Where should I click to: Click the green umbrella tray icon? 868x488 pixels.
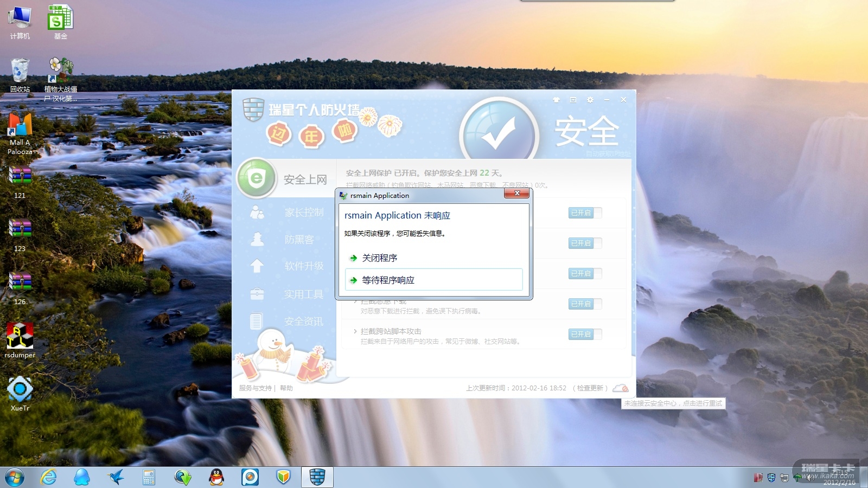pos(797,478)
